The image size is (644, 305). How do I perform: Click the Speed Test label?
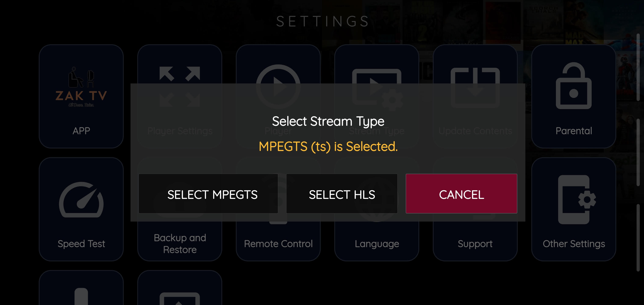pyautogui.click(x=81, y=244)
